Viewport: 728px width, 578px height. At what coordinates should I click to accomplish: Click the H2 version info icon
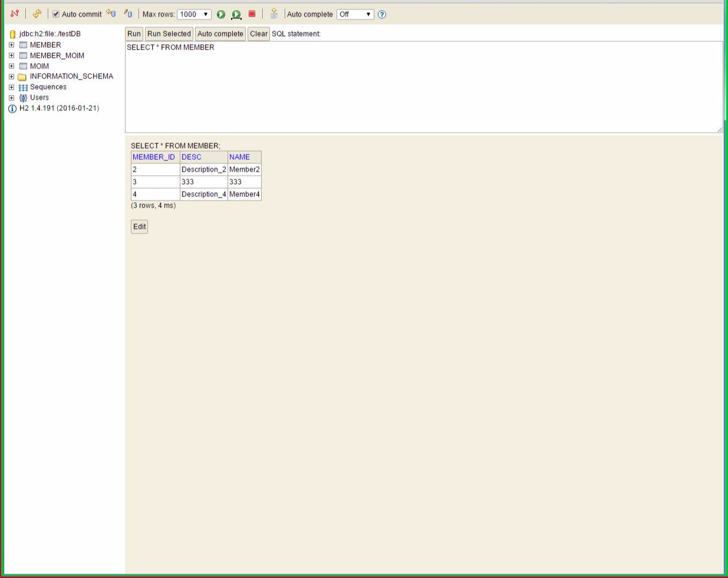point(12,109)
